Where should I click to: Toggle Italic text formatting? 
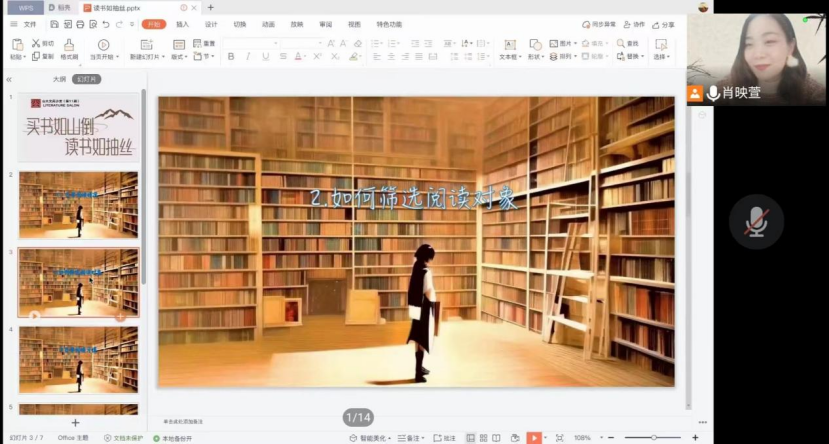(248, 57)
